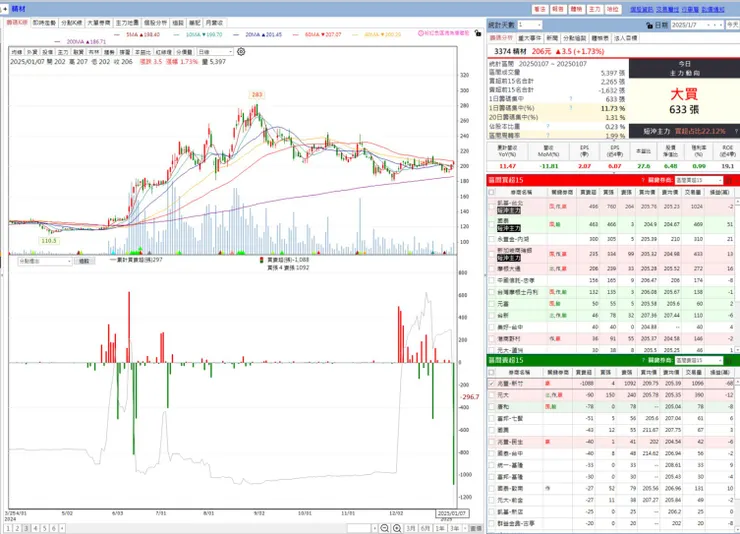Click lock icon beside 日期 field
This screenshot has height=534, width=740.
coord(650,25)
